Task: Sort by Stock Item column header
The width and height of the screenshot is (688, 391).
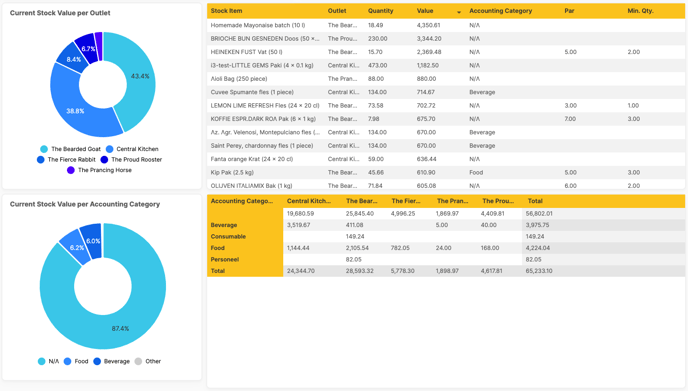Action: 226,11
